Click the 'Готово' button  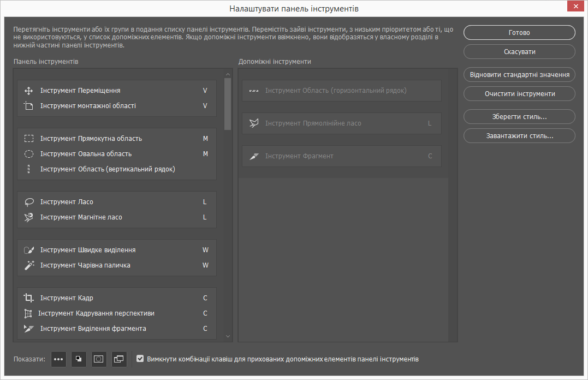[x=519, y=33]
